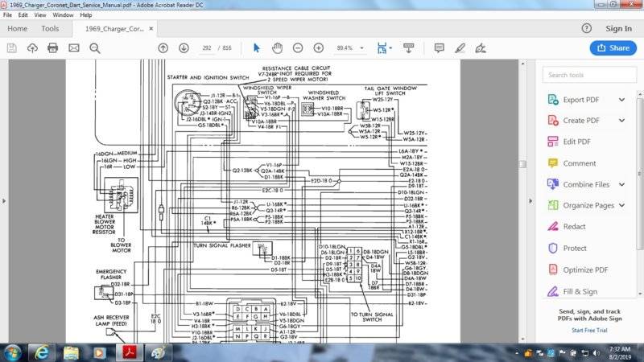644x362 pixels.
Task: Add a sticky note comment icon
Action: coord(439,48)
